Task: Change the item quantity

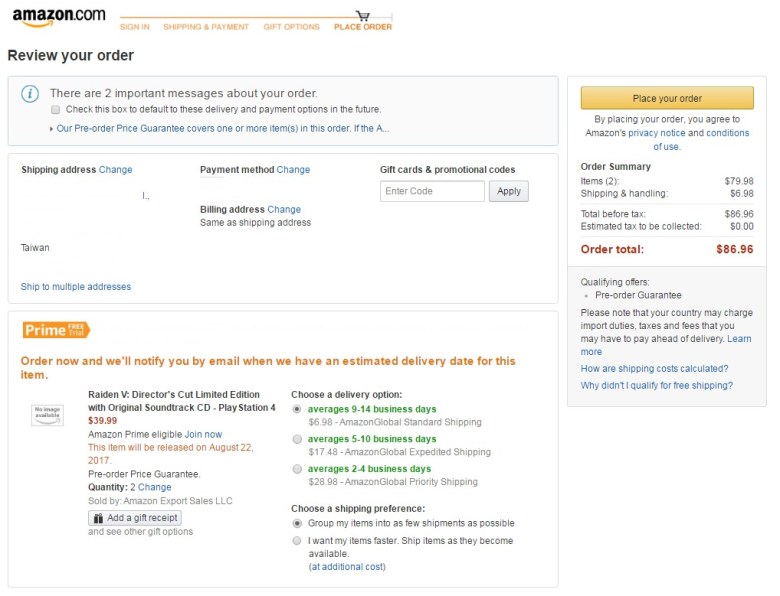Action: tap(154, 487)
